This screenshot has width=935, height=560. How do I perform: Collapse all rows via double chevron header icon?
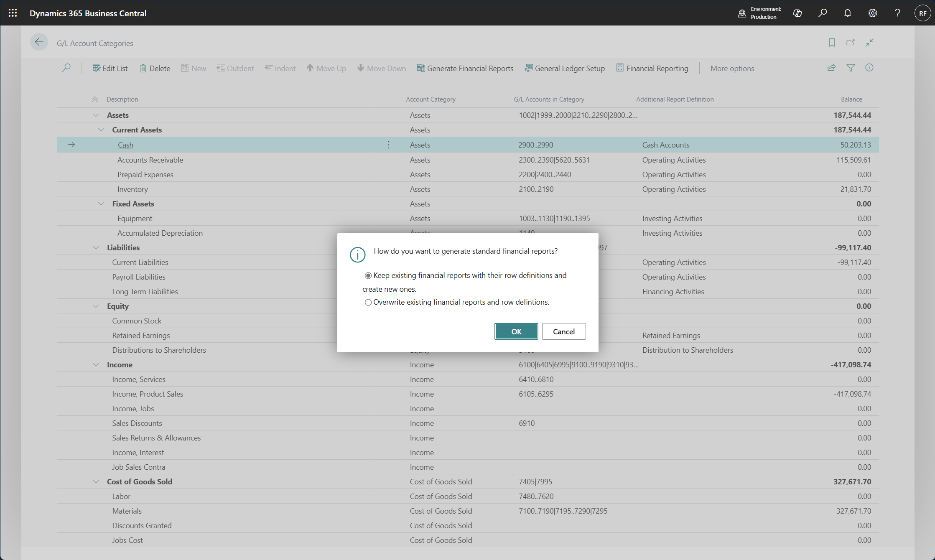[95, 99]
